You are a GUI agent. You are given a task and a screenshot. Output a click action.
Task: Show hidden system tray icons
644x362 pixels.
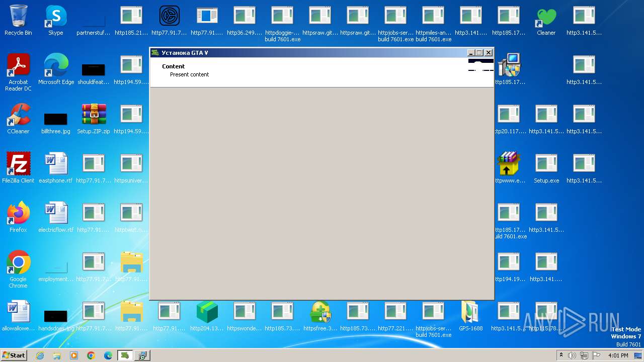(561, 355)
